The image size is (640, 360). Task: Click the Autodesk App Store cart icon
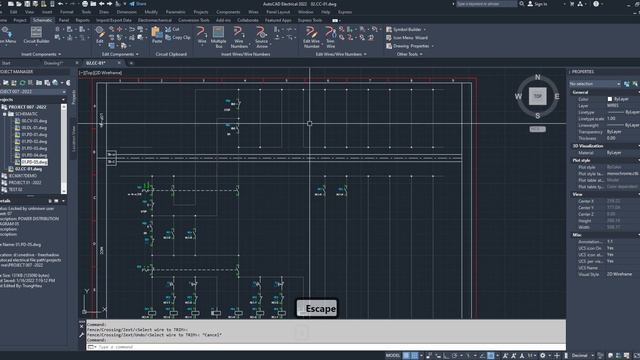(x=572, y=4)
